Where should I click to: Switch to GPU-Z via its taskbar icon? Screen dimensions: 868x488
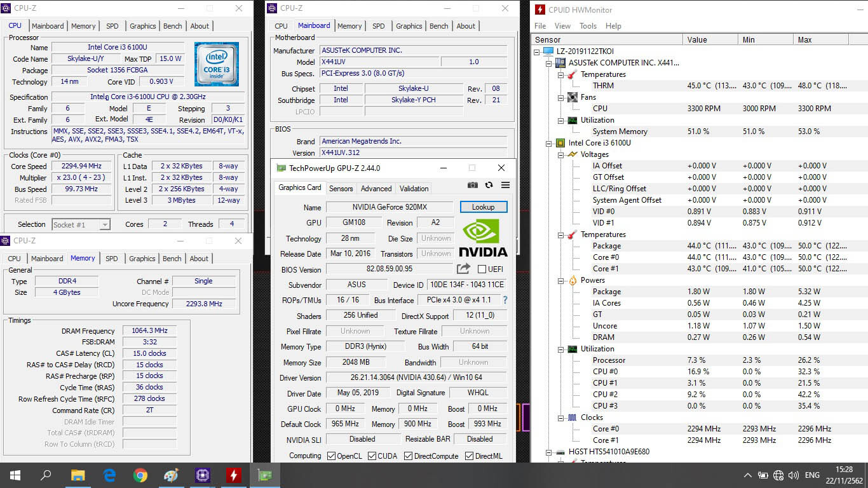click(x=265, y=475)
